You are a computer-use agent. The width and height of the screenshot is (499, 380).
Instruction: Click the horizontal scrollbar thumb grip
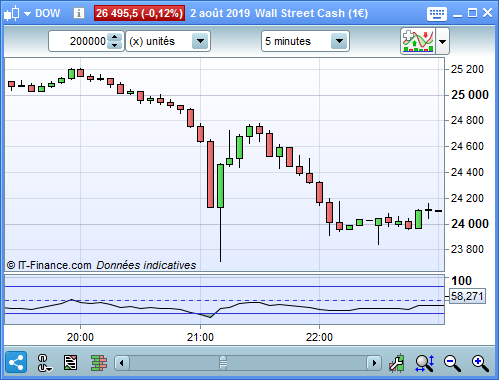(x=223, y=363)
